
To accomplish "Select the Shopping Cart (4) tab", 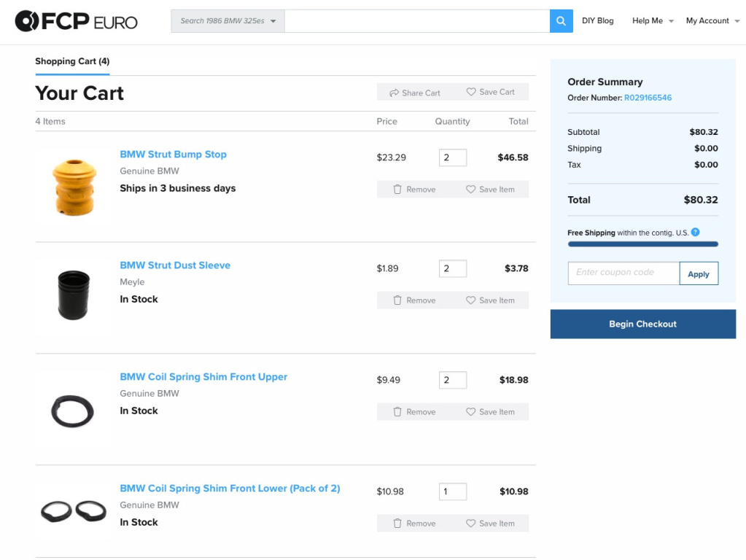I will click(72, 61).
